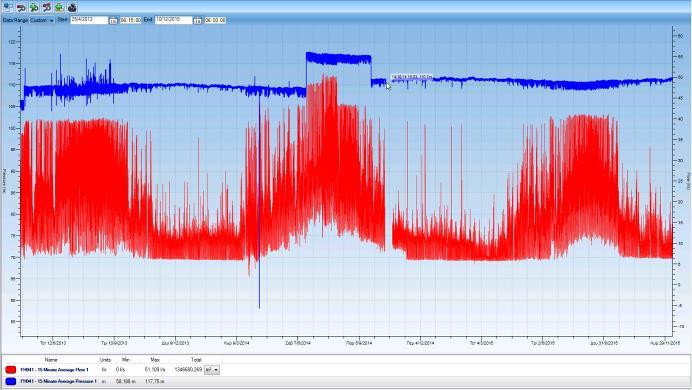This screenshot has height=390, width=692.
Task: Click the chart data tooltip near the cursor
Action: [411, 77]
